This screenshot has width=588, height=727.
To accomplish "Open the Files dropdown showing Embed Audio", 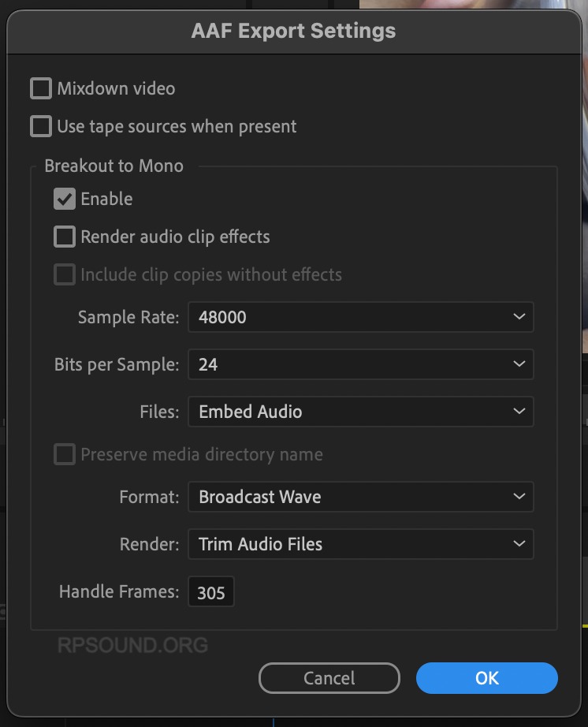I will 360,412.
